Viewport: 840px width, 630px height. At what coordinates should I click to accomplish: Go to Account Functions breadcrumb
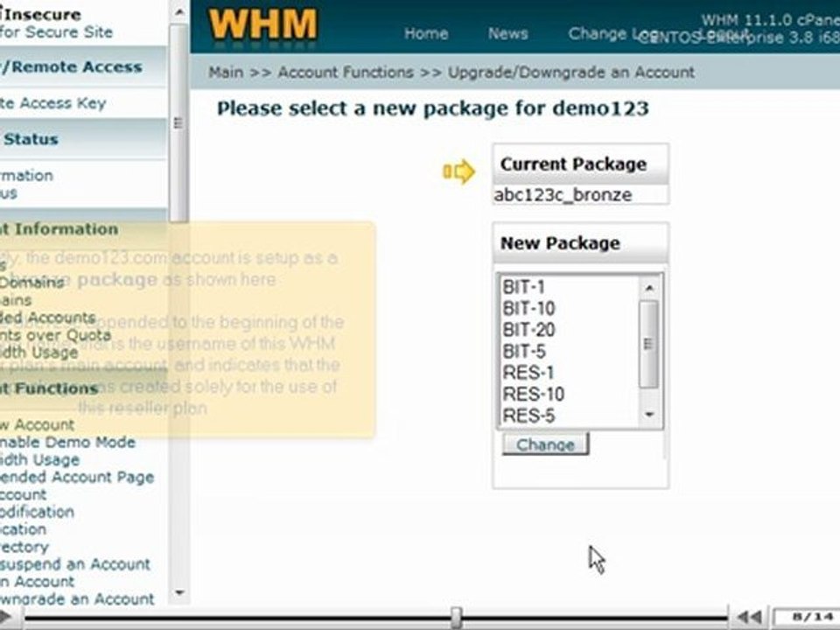click(x=346, y=72)
